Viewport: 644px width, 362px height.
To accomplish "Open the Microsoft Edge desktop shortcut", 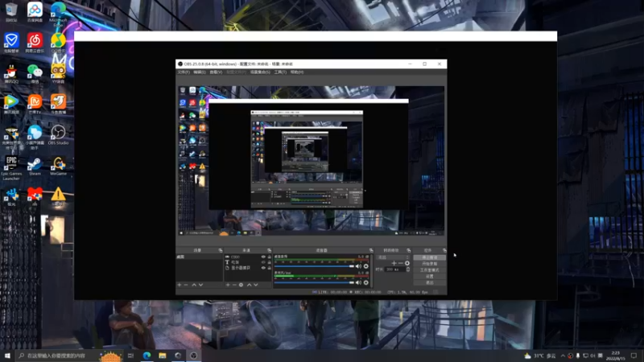I will 58,14.
